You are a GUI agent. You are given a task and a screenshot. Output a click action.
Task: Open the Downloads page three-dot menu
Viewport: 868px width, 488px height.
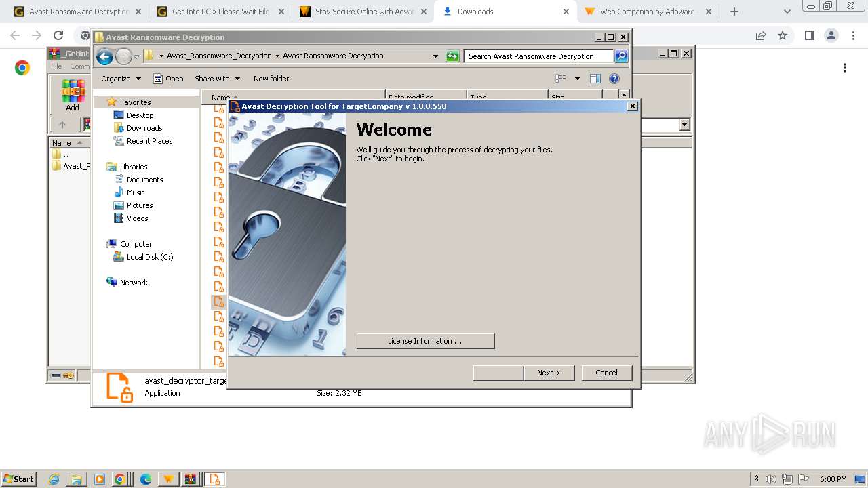pyautogui.click(x=845, y=68)
